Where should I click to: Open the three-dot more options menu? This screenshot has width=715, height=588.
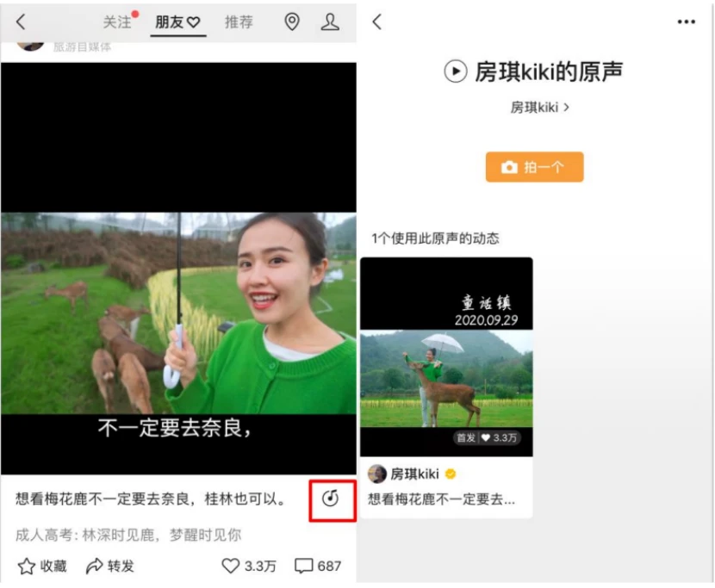[x=686, y=22]
